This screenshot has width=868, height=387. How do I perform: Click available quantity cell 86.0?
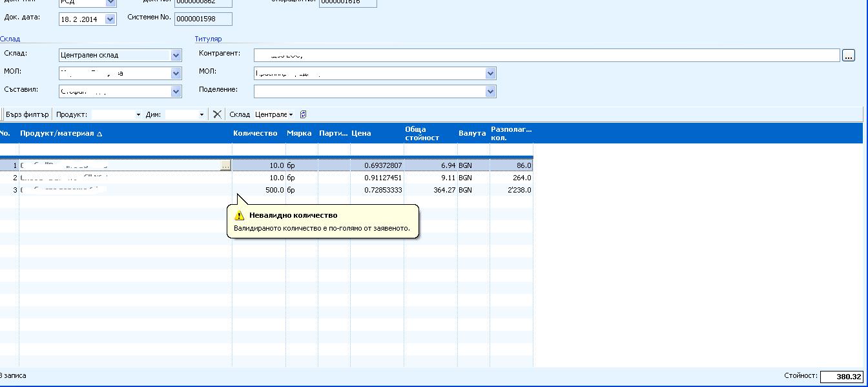[512, 166]
